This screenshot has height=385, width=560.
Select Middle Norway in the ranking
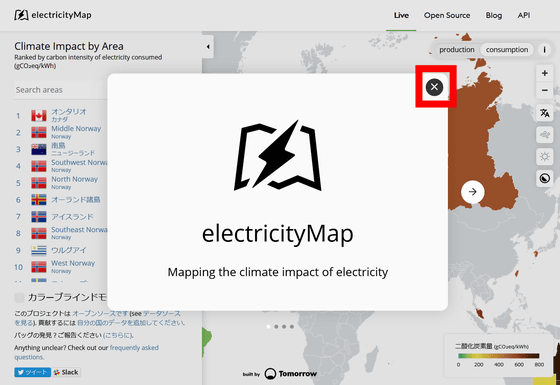coord(61,132)
